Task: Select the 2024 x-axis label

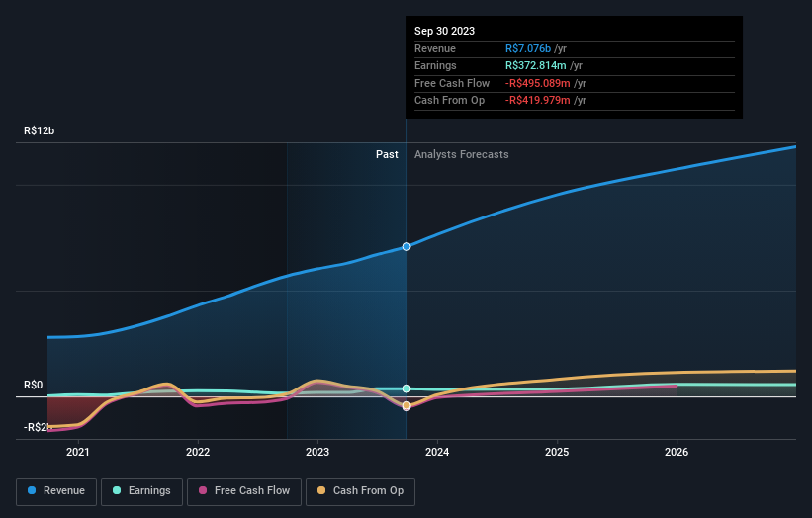Action: (x=437, y=453)
